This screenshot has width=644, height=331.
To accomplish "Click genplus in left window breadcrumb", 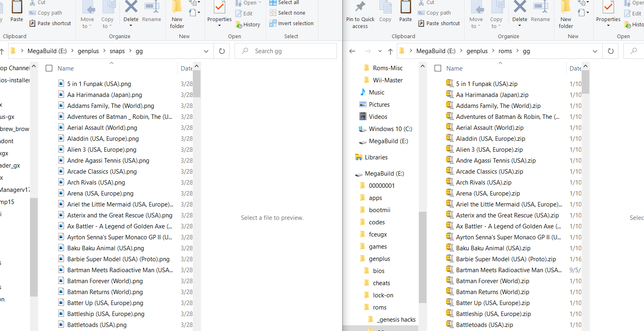I will [x=88, y=51].
